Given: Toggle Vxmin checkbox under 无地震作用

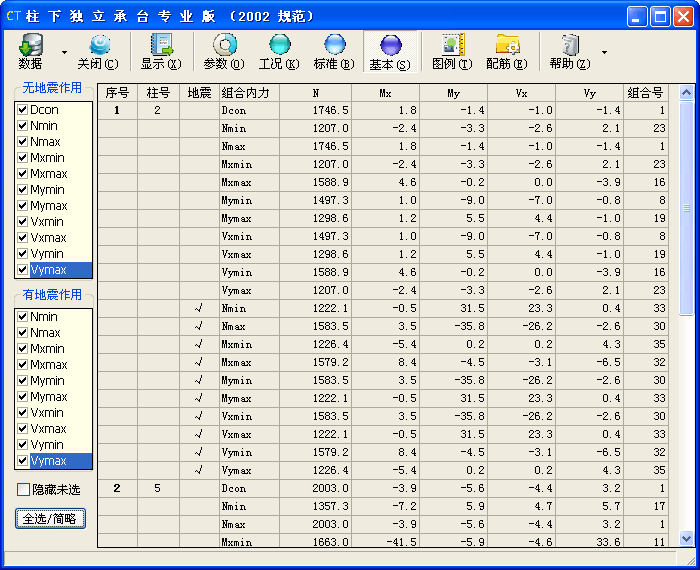Looking at the screenshot, I should (23, 222).
